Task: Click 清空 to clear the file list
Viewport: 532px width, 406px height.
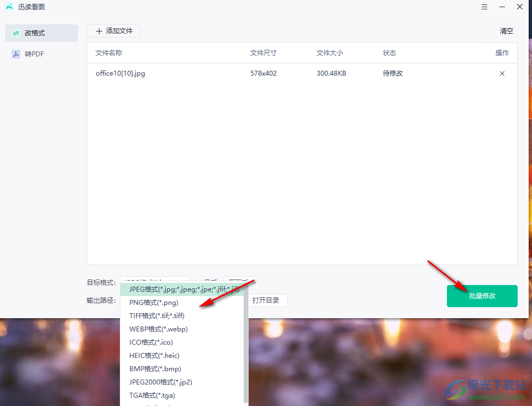Action: tap(506, 31)
